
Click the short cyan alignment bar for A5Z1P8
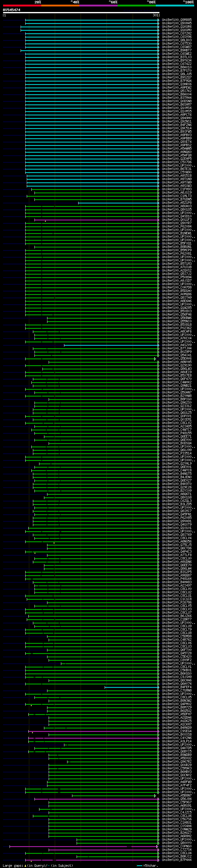click(119, 203)
